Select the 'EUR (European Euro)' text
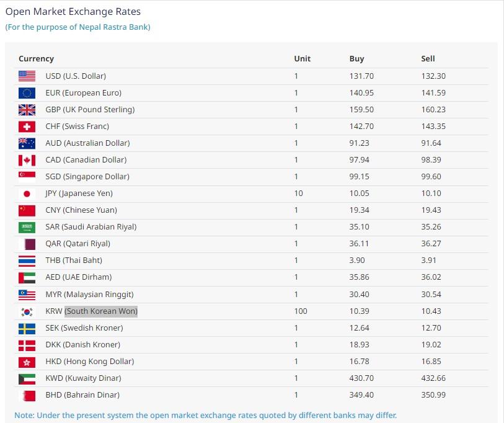 83,93
